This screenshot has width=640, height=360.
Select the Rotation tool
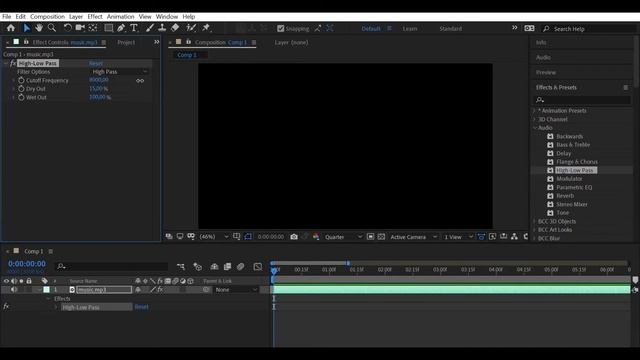pos(67,28)
